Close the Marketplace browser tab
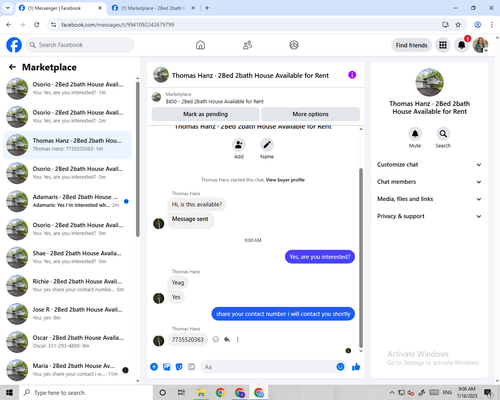500x400 pixels. point(193,8)
